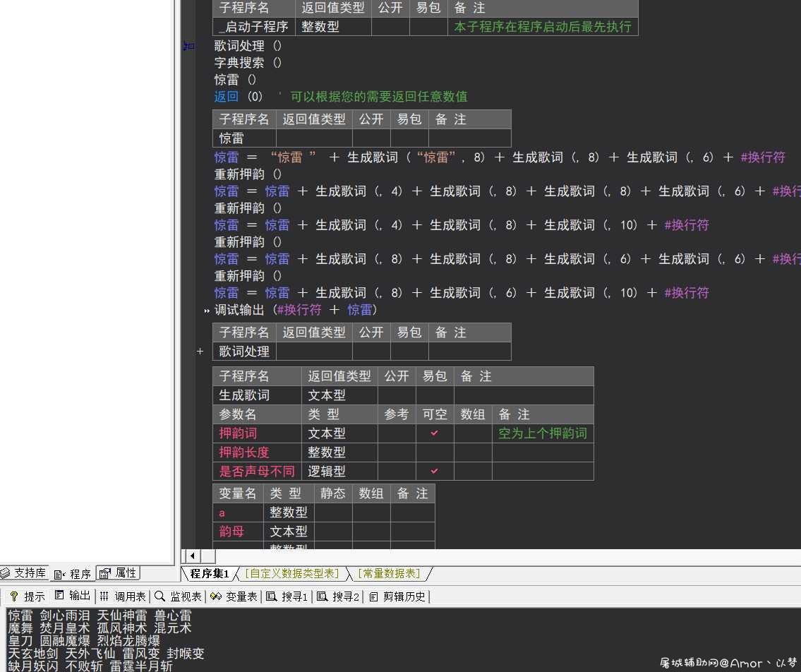The height and width of the screenshot is (672, 801).
Task: Click the 属性 tab's properties icon
Action: click(105, 573)
